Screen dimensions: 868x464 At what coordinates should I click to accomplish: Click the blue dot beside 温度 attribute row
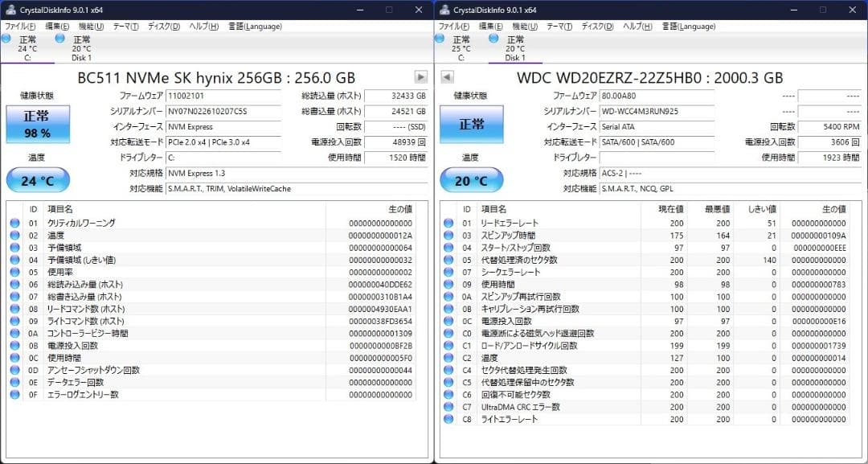[448, 357]
